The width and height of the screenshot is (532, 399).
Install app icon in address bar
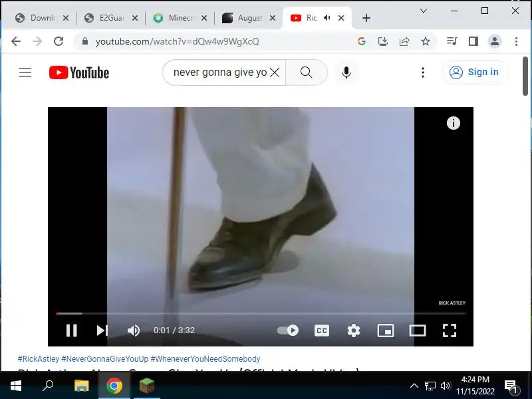click(383, 41)
